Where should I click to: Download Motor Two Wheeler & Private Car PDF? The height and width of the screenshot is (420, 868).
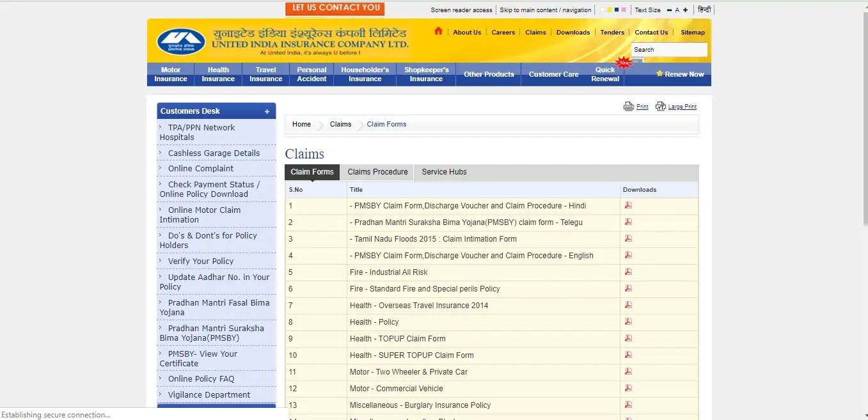click(628, 371)
